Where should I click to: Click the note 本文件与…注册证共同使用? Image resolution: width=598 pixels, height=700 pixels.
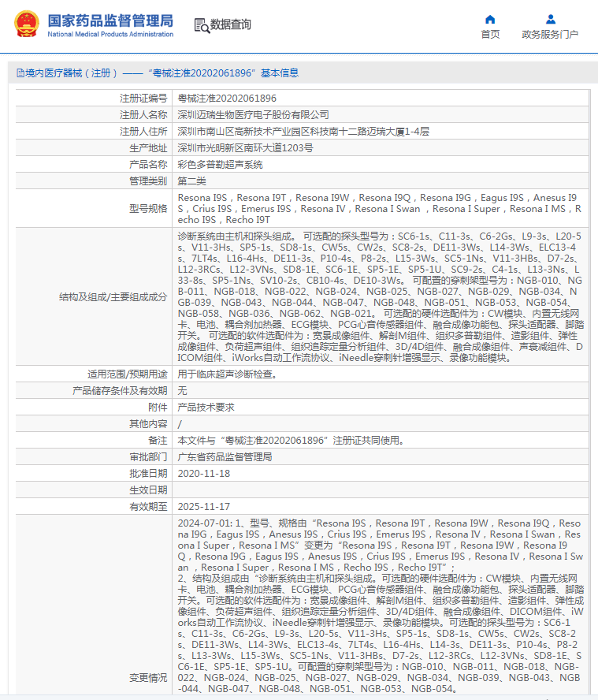point(291,440)
